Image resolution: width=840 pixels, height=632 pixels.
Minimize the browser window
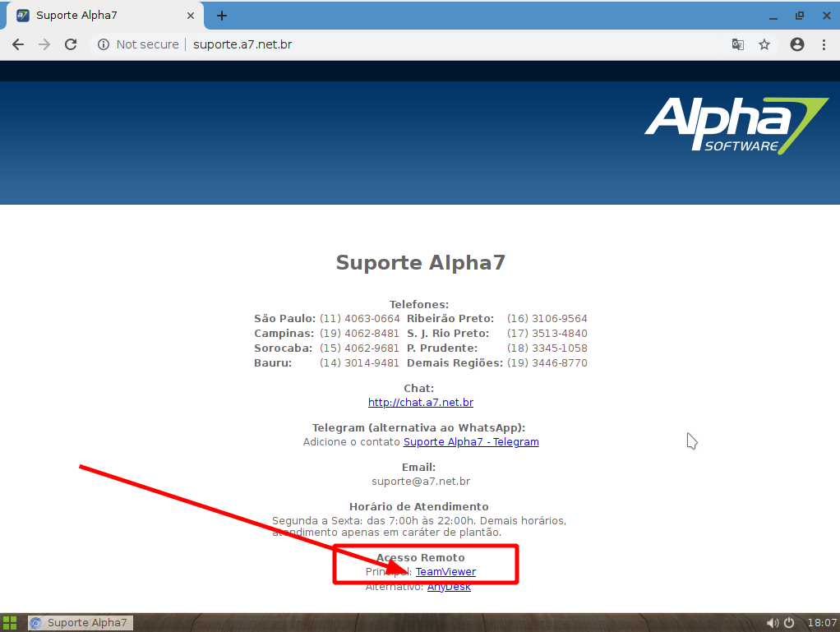coord(773,16)
